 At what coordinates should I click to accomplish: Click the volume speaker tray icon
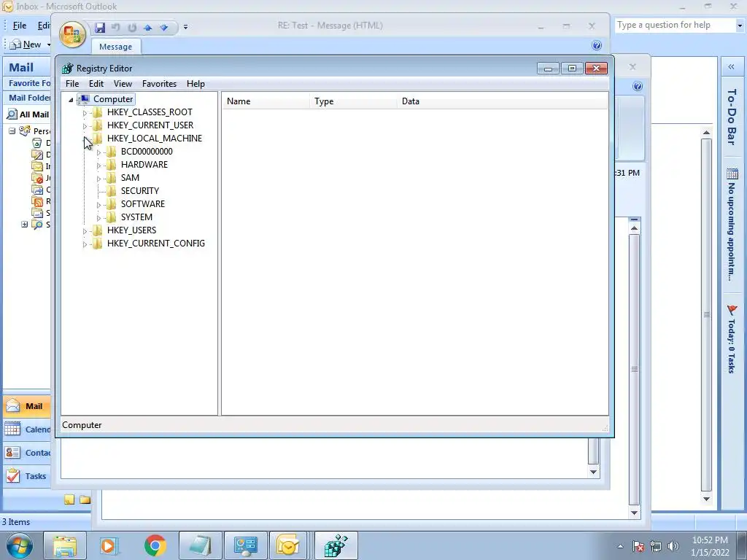673,546
